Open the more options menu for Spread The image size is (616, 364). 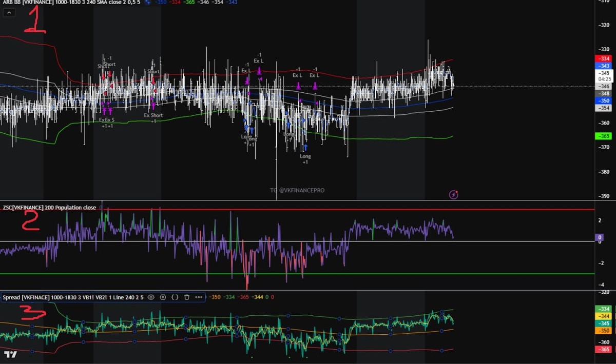[199, 297]
